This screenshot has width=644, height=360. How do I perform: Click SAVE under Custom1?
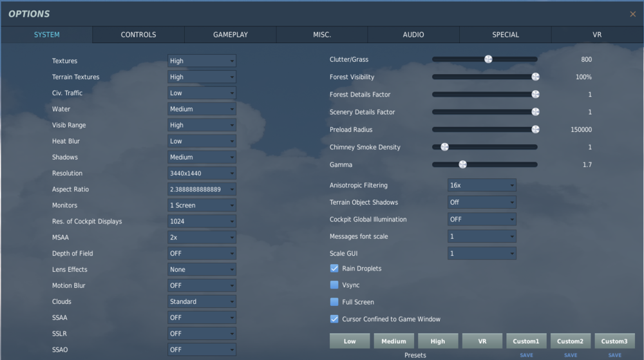tap(526, 355)
